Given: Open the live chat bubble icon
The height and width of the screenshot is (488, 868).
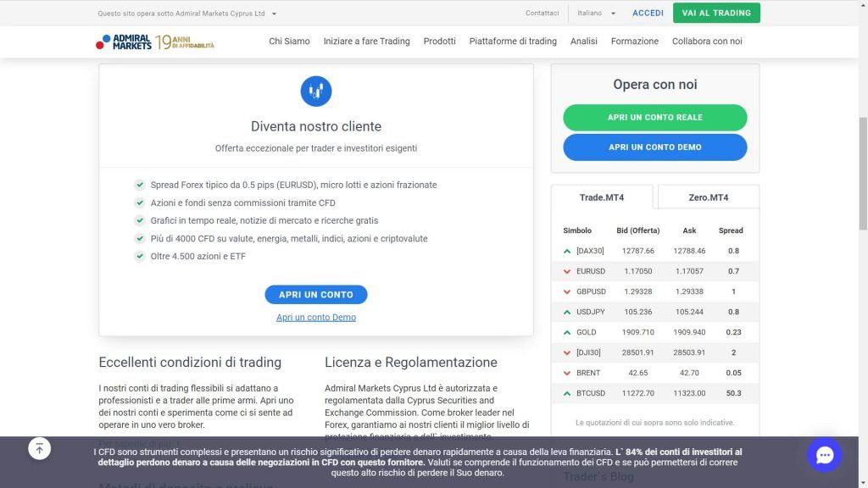Looking at the screenshot, I should 824,455.
